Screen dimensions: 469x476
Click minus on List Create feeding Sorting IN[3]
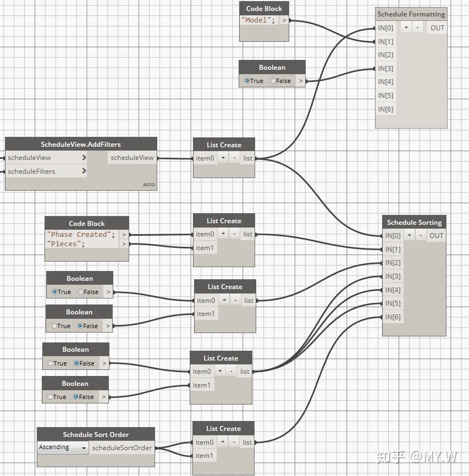(x=231, y=371)
